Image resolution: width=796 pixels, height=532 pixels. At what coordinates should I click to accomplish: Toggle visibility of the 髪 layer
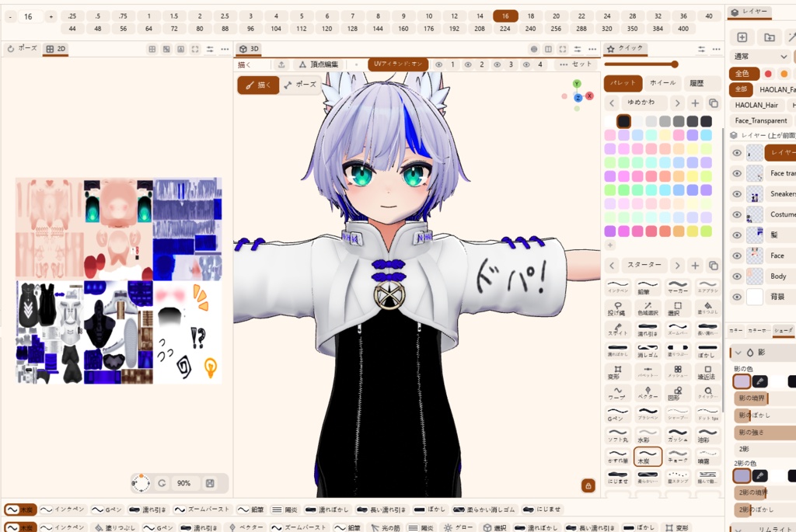click(737, 235)
